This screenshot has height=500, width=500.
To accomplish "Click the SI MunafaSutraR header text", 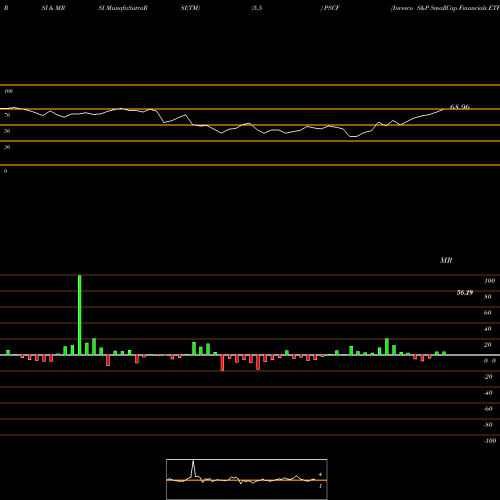I will coord(123,8).
